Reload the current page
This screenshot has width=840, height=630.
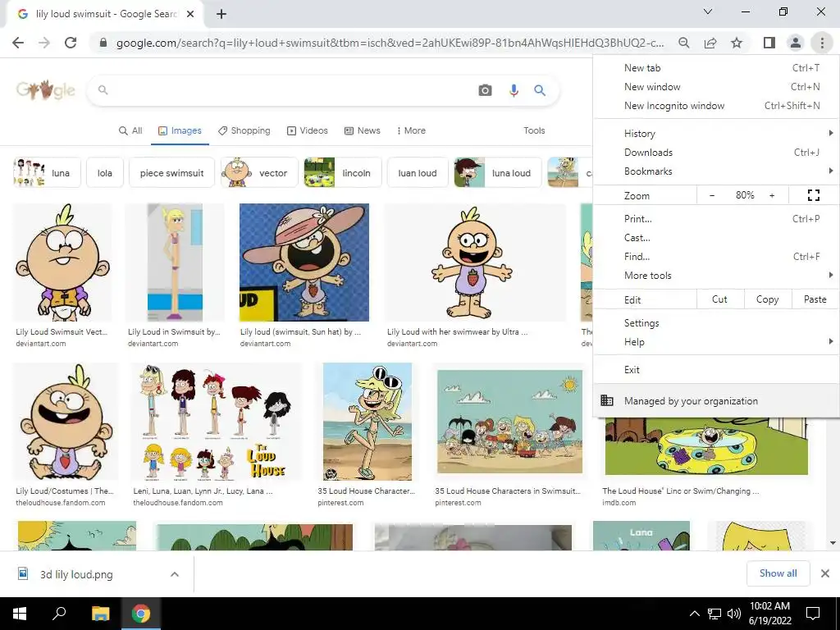click(x=71, y=43)
